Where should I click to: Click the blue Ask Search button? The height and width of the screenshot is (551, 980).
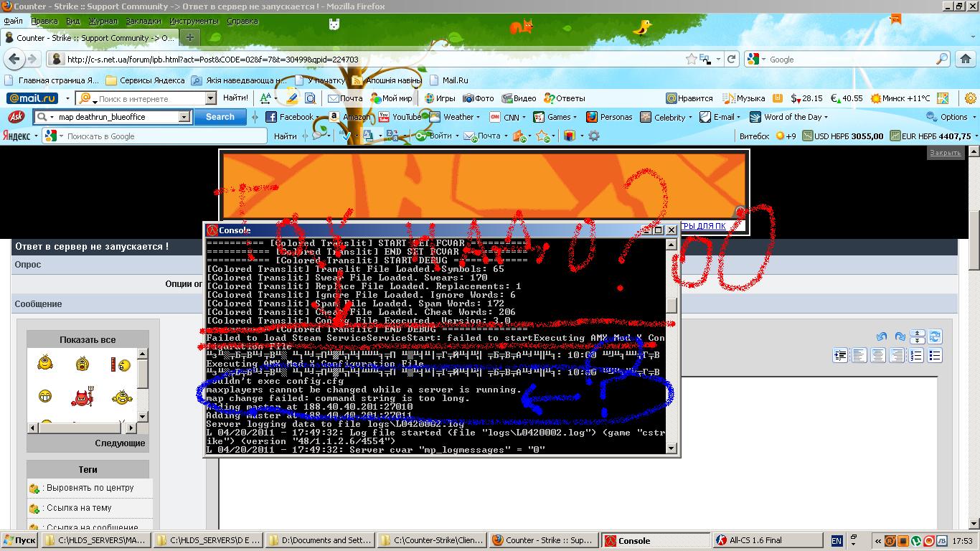[x=220, y=117]
